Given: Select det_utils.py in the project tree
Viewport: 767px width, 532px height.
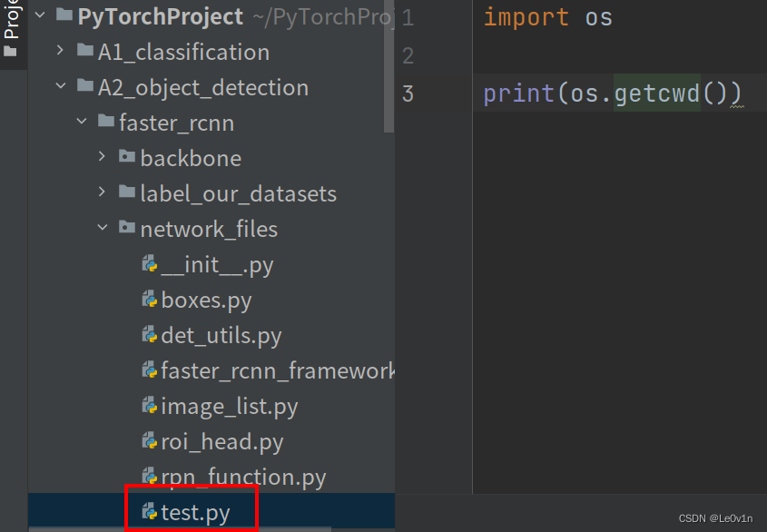Looking at the screenshot, I should [x=221, y=335].
